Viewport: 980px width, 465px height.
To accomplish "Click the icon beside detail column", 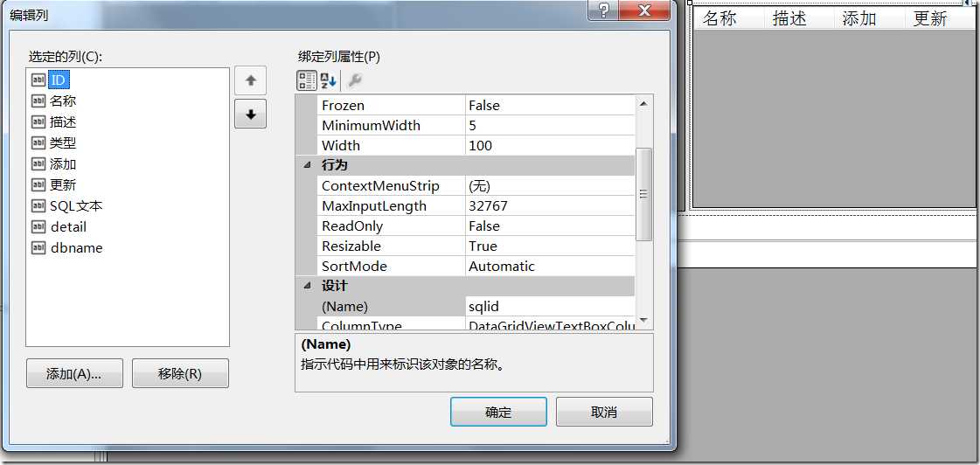I will (38, 227).
